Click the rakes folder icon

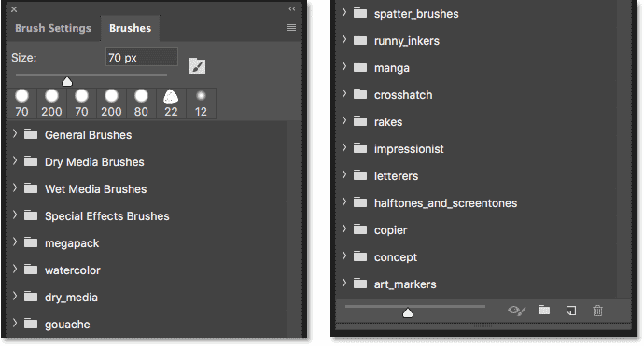(360, 121)
